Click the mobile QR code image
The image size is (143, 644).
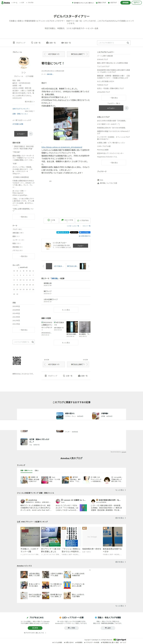click(17, 361)
